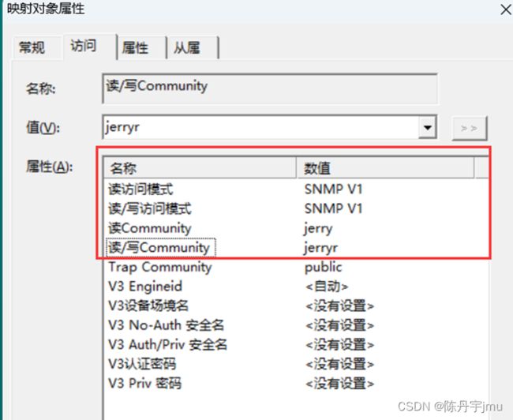Click the 名称 field showing 读/写Community
Viewport: 513px width, 420px height.
pos(270,88)
